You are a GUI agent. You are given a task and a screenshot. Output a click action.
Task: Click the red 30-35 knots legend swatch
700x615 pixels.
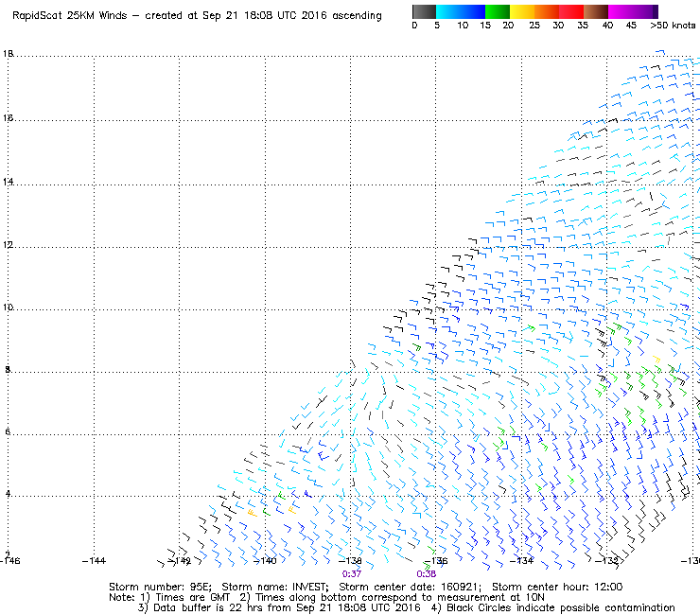tap(571, 11)
